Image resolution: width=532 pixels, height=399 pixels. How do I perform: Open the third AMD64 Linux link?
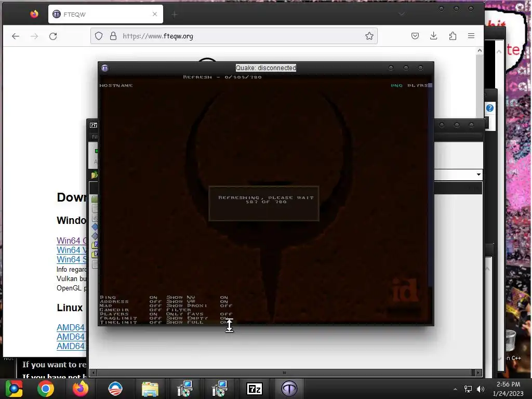(71, 346)
